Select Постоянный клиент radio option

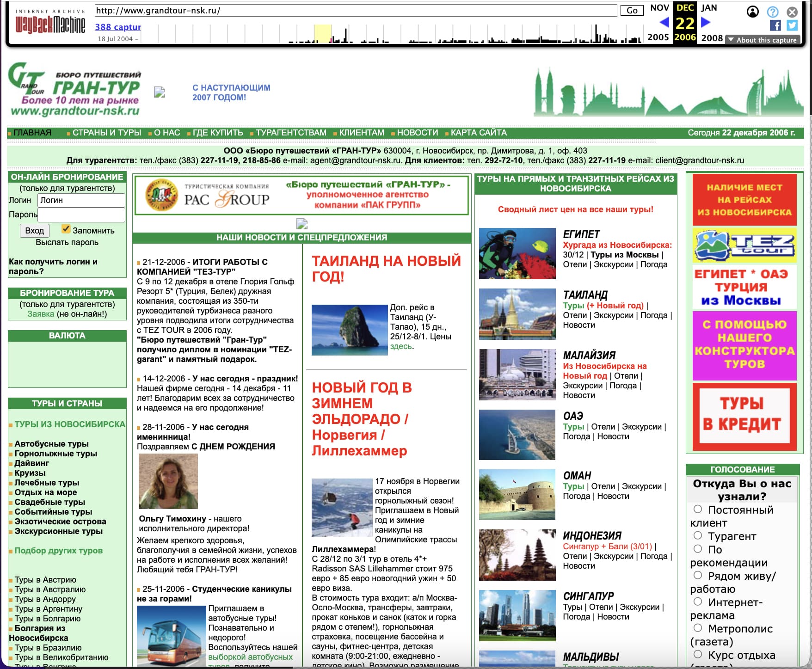click(698, 509)
